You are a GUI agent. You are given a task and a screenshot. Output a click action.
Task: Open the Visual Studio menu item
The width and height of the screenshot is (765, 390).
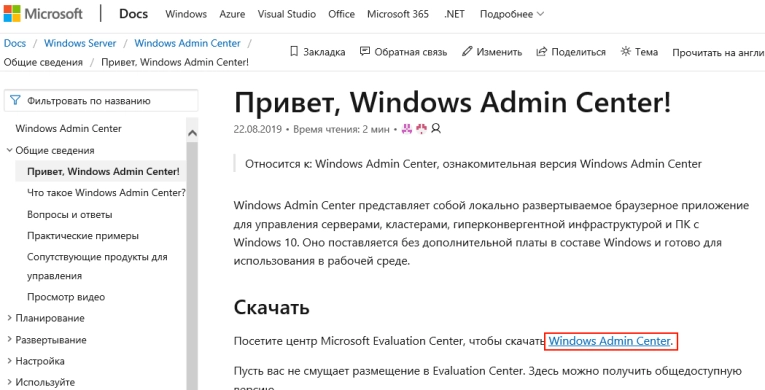[286, 14]
